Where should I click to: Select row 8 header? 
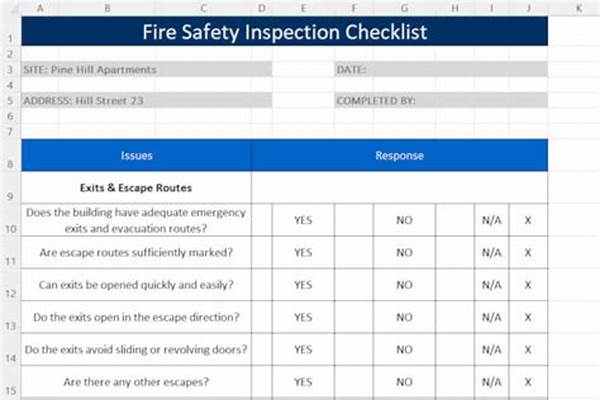tap(9, 162)
